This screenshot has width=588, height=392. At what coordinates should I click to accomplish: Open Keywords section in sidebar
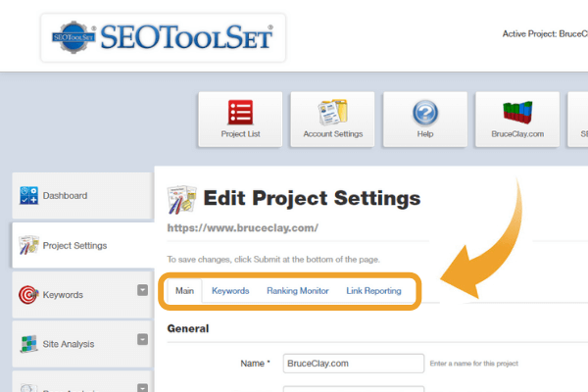click(x=83, y=295)
